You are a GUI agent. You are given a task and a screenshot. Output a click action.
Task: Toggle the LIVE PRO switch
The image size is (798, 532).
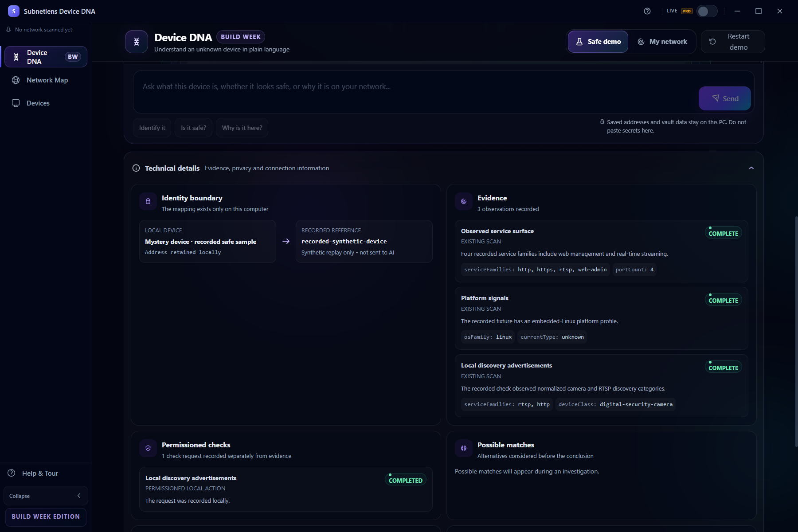707,11
